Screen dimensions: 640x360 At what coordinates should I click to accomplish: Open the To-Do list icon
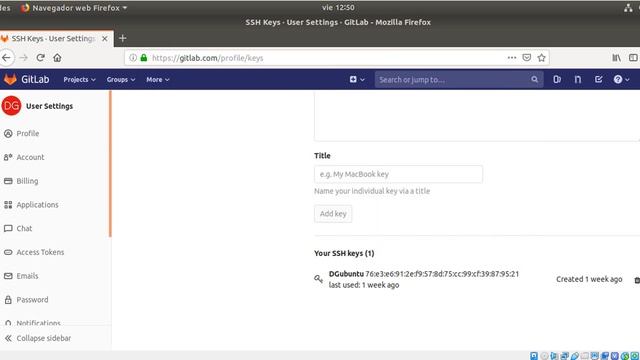pos(598,79)
